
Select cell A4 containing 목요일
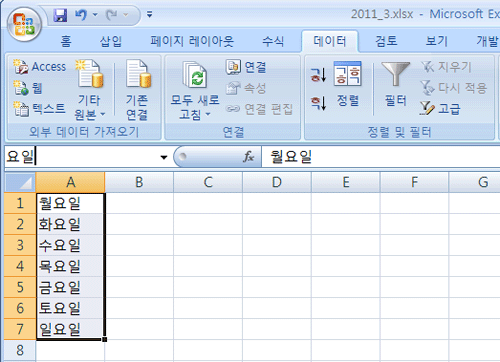[x=70, y=266]
